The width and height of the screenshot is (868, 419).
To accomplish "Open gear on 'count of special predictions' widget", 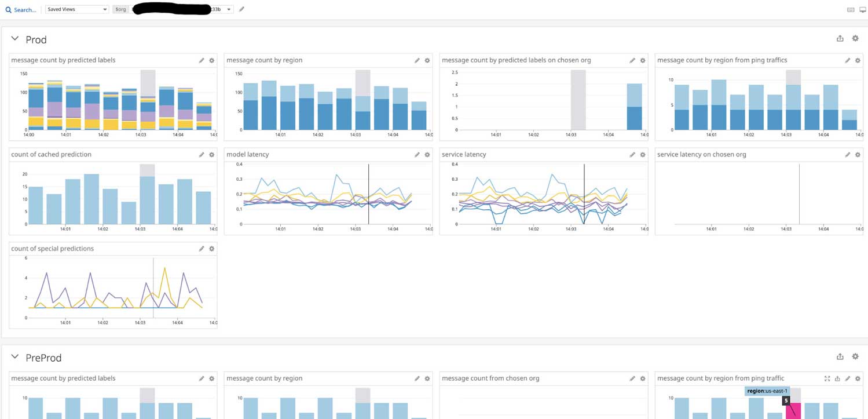I will point(212,249).
